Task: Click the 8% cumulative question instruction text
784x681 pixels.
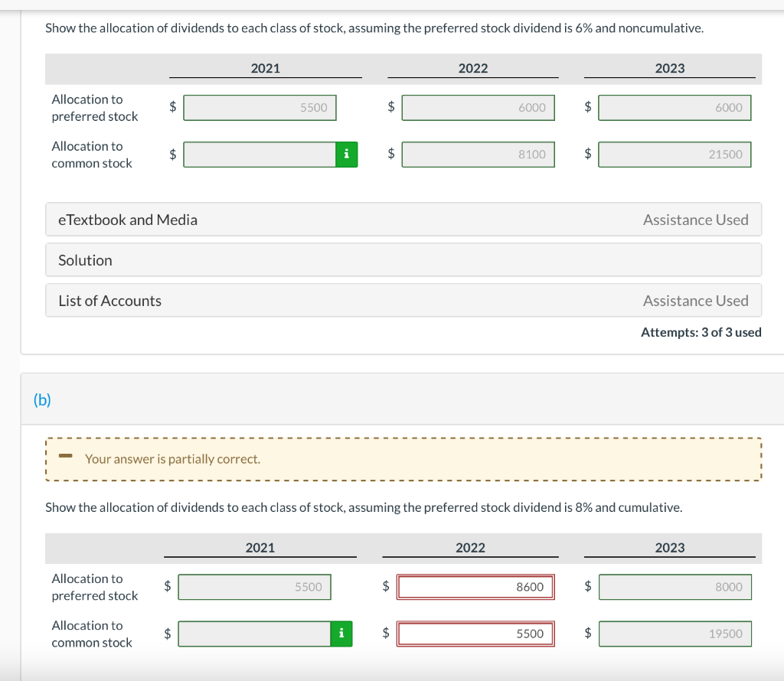Action: [x=364, y=507]
